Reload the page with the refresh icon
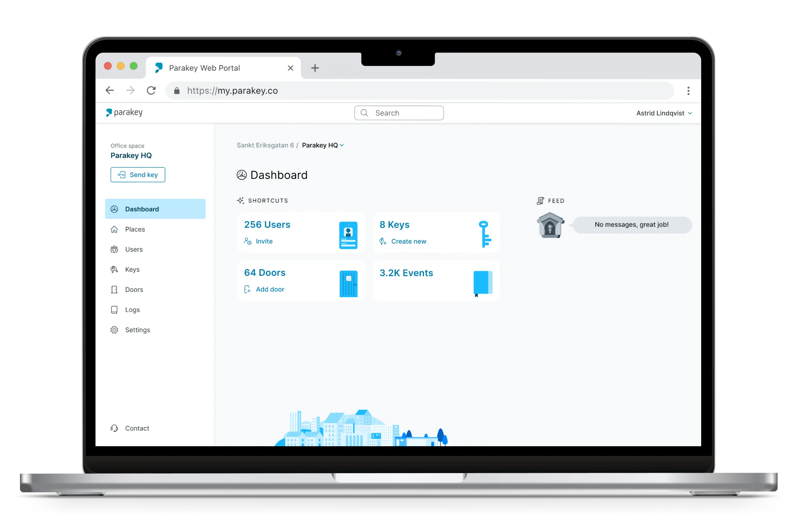Image resolution: width=798 pixels, height=532 pixels. [151, 90]
